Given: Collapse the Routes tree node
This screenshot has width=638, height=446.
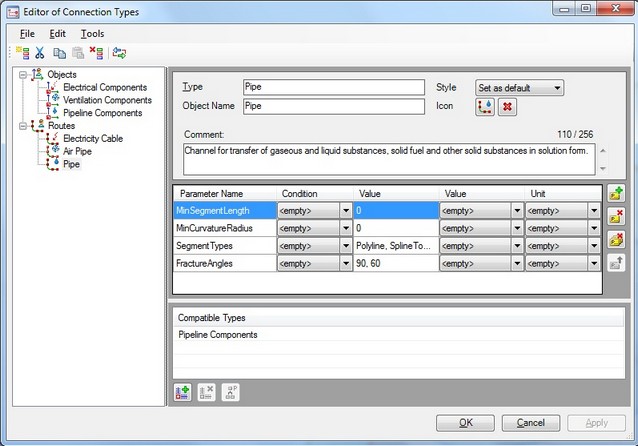Looking at the screenshot, I should pos(23,126).
